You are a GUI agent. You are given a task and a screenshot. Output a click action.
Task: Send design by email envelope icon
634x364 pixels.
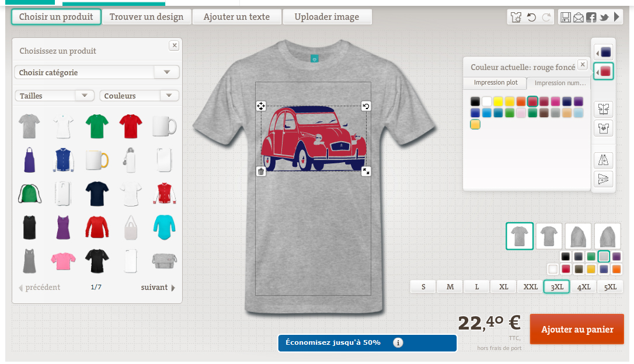[x=578, y=17]
